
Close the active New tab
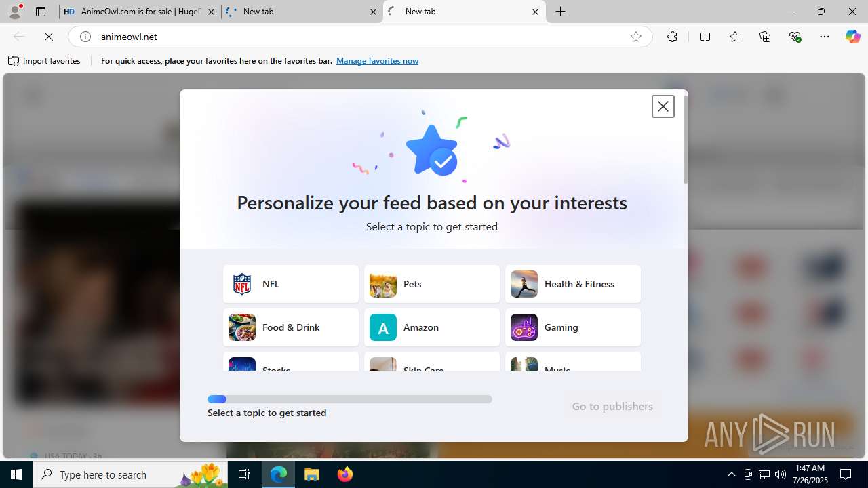click(535, 12)
